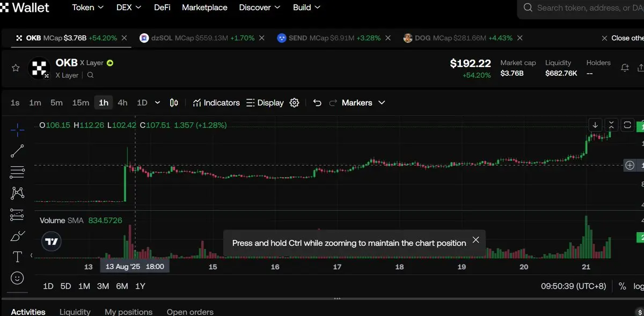This screenshot has height=316, width=644.
Task: Open the Indicators panel
Action: click(x=216, y=102)
